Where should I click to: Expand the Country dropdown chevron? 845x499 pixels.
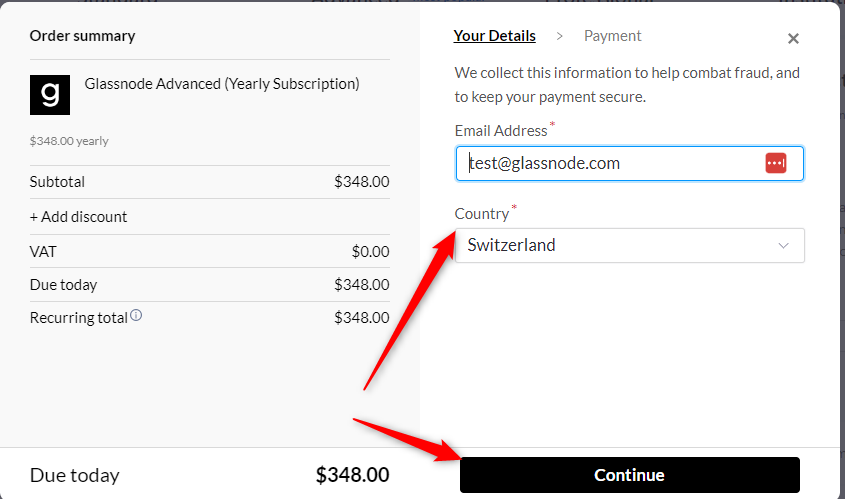tap(783, 245)
